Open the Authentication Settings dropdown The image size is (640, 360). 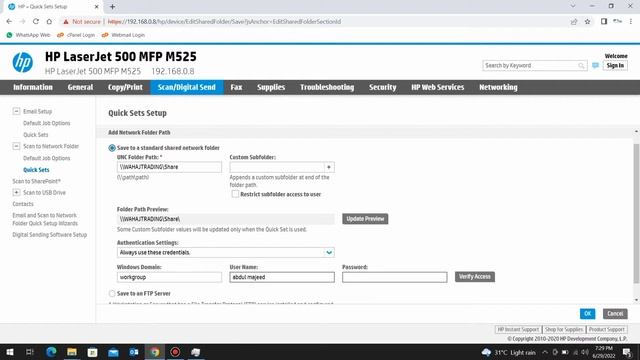coord(226,253)
